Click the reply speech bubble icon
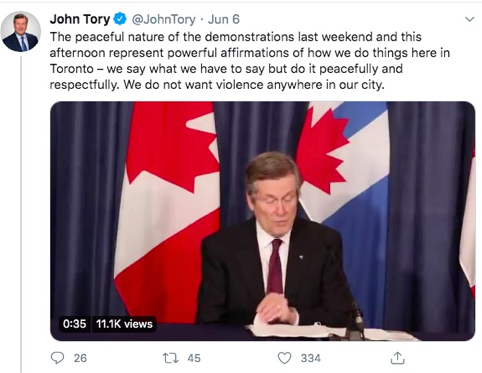Screen dimensions: 482x373 (57, 358)
